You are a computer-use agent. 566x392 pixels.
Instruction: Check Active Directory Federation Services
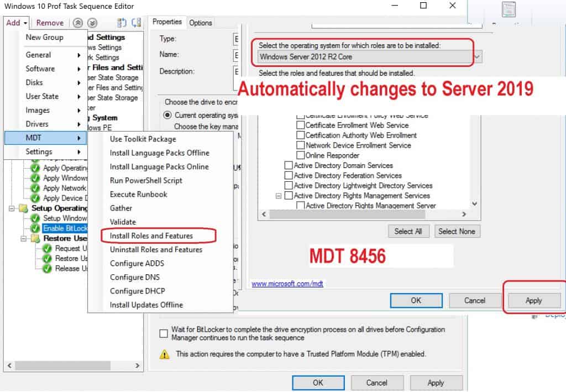tap(289, 175)
